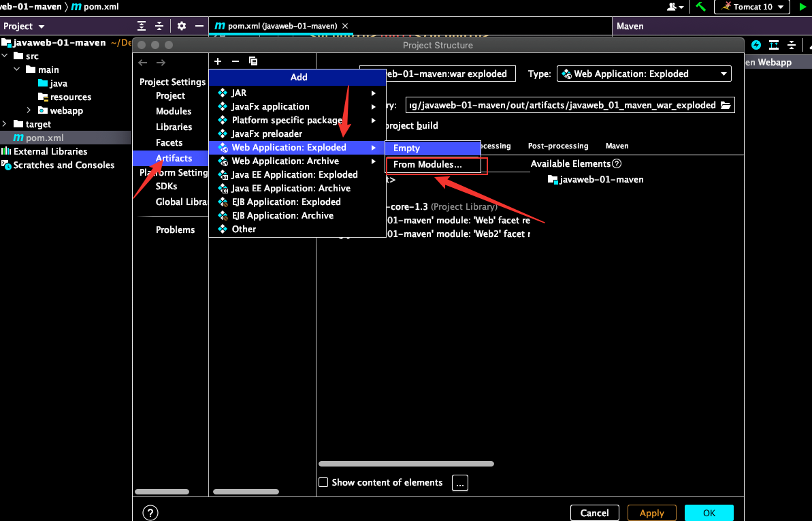Click the External Libraries icon
Screen dimensions: 812x521
click(6, 151)
